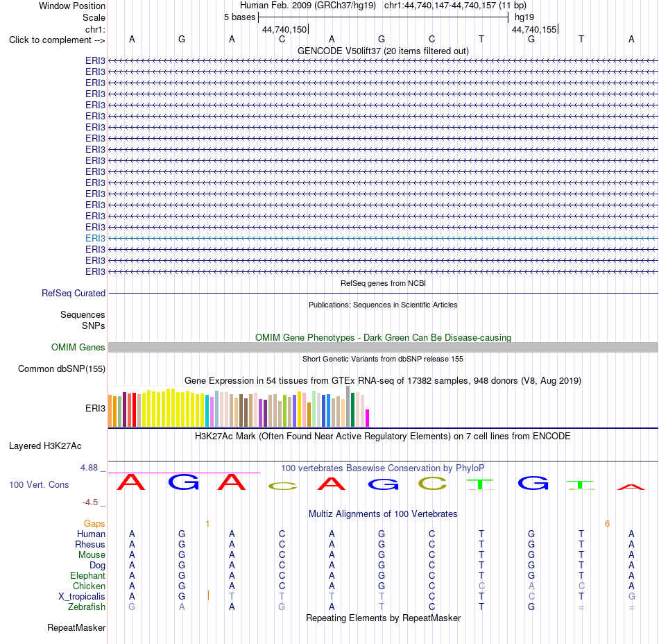Open Publications: Sequences in Scientific Articles title
The image size is (659, 644).
tap(383, 305)
